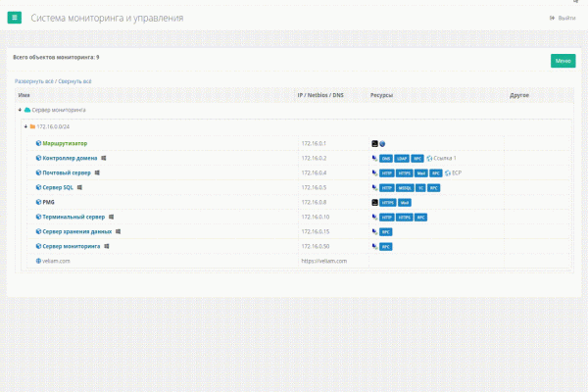Click the globe icon next to veliam.com
588x392 pixels.
38,261
